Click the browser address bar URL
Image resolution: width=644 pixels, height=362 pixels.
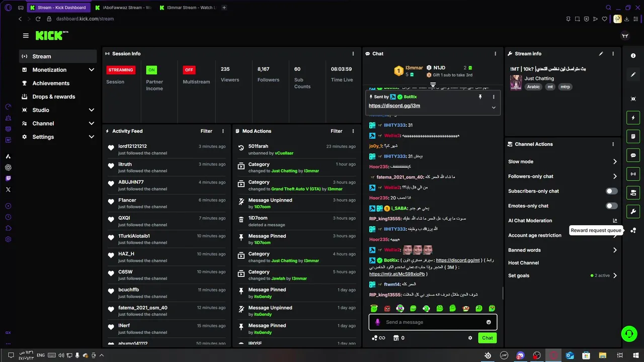(x=85, y=19)
